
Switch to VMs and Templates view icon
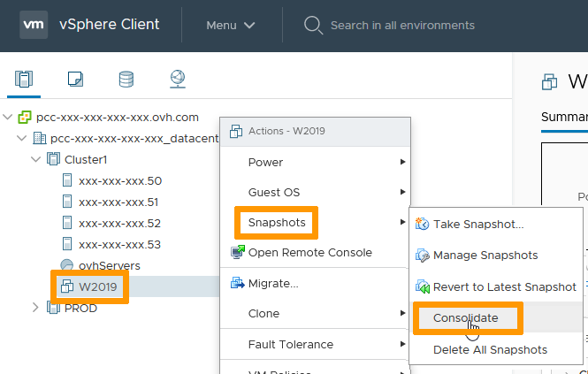pos(75,80)
